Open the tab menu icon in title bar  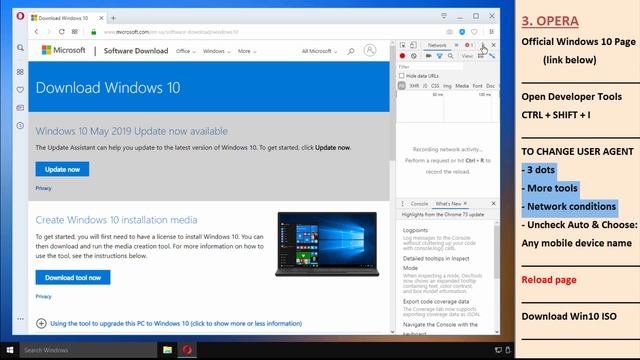coord(444,16)
